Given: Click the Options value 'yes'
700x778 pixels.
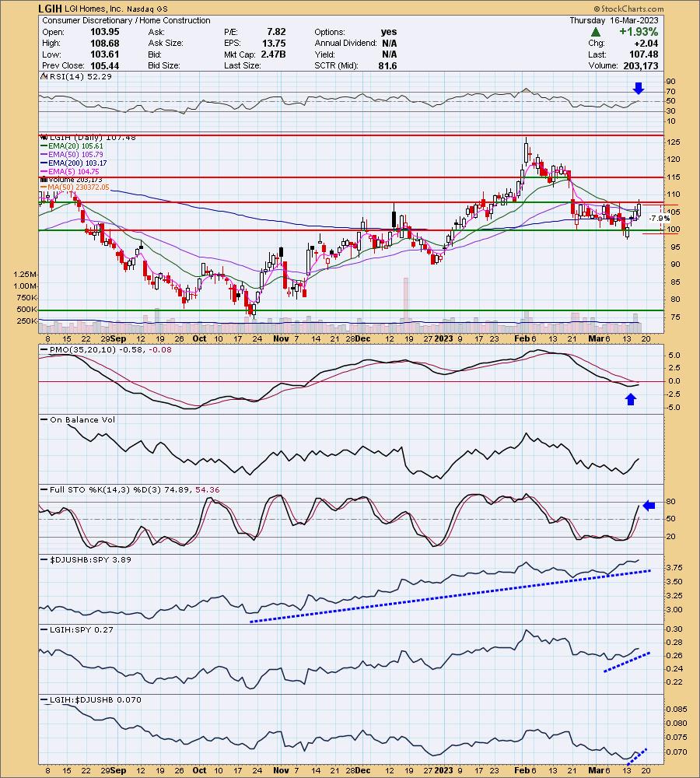Looking at the screenshot, I should (x=389, y=32).
